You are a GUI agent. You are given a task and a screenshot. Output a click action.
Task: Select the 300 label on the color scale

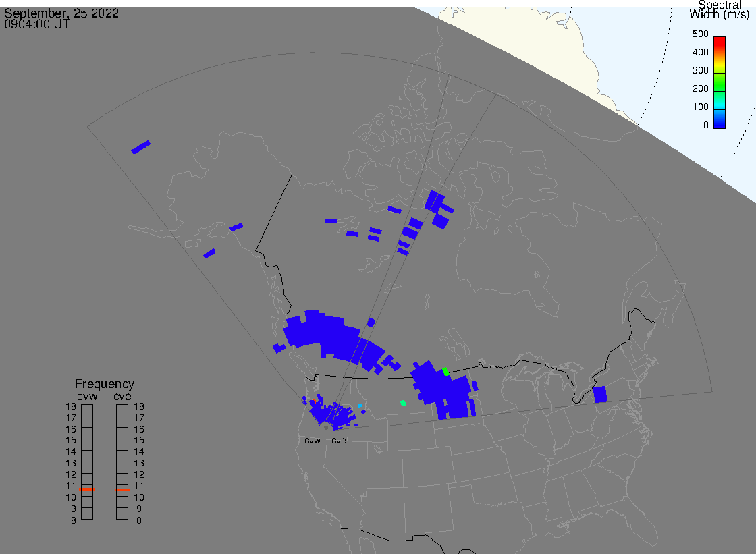pos(701,70)
